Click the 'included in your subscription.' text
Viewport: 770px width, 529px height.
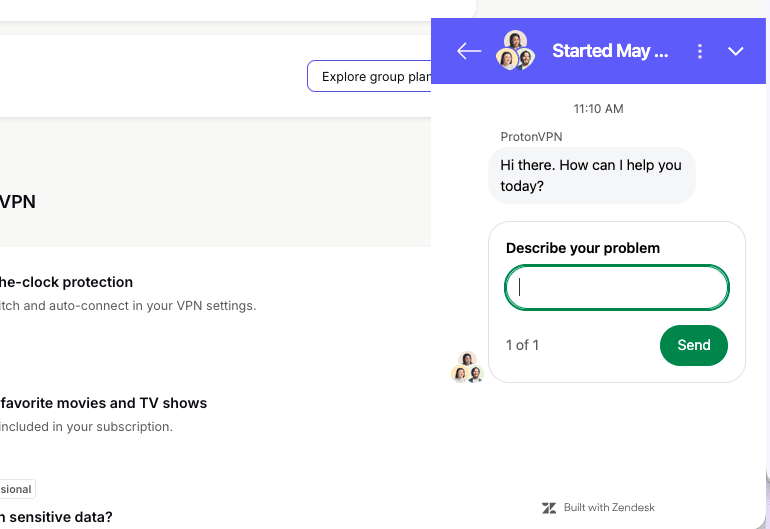click(x=86, y=426)
